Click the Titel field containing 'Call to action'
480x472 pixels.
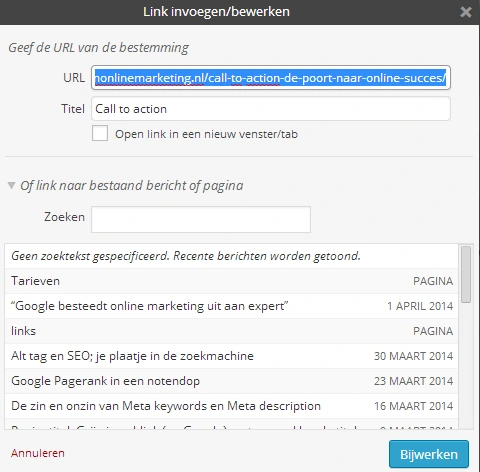[x=271, y=109]
